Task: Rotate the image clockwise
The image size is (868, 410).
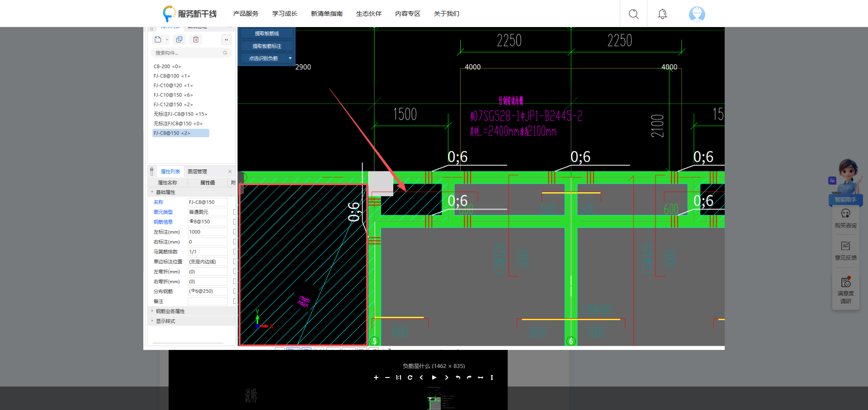Action: click(469, 377)
